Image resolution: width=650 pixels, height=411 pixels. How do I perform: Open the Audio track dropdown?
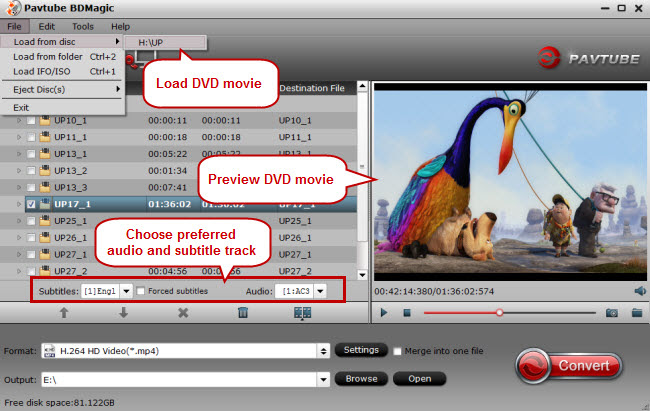[320, 291]
